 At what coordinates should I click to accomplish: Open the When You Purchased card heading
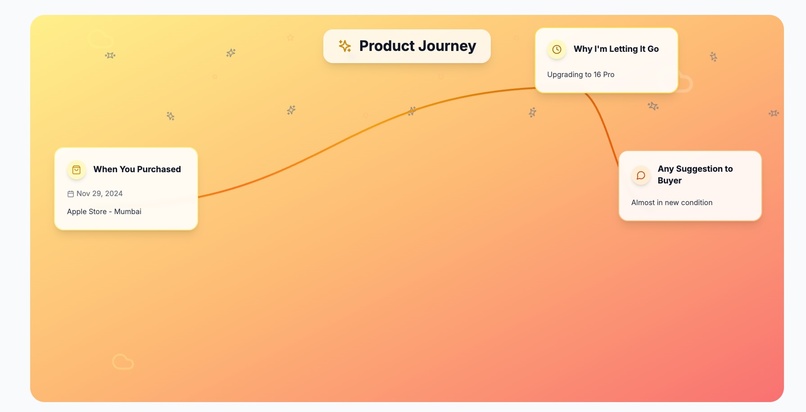137,170
